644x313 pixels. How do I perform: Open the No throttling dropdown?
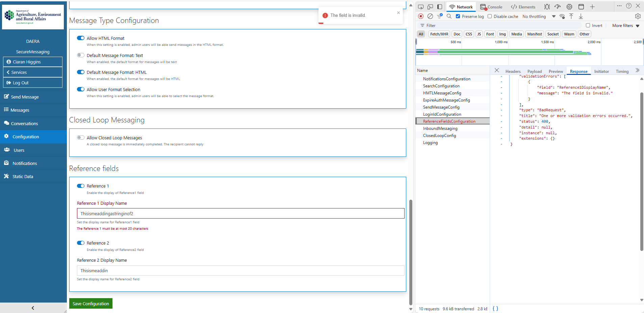pos(538,16)
